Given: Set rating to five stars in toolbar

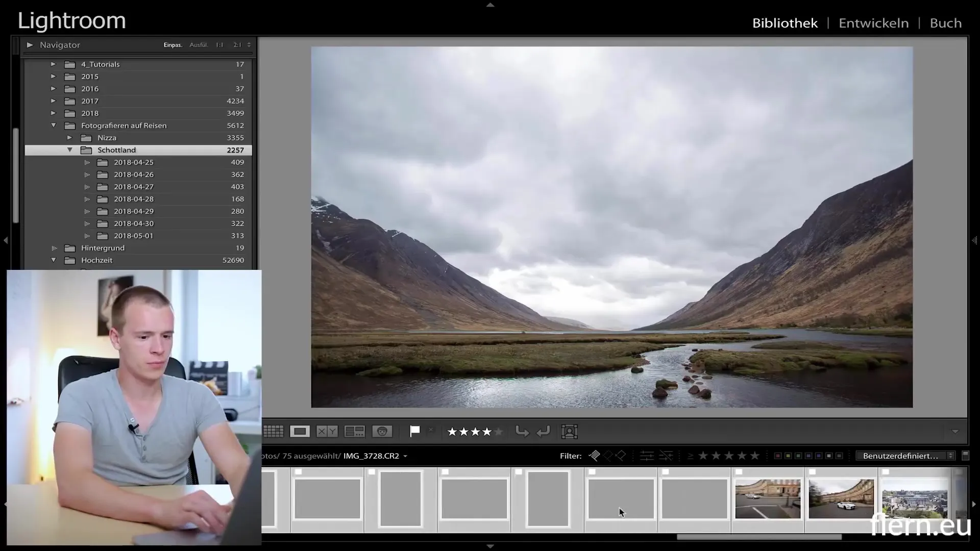Looking at the screenshot, I should 499,432.
